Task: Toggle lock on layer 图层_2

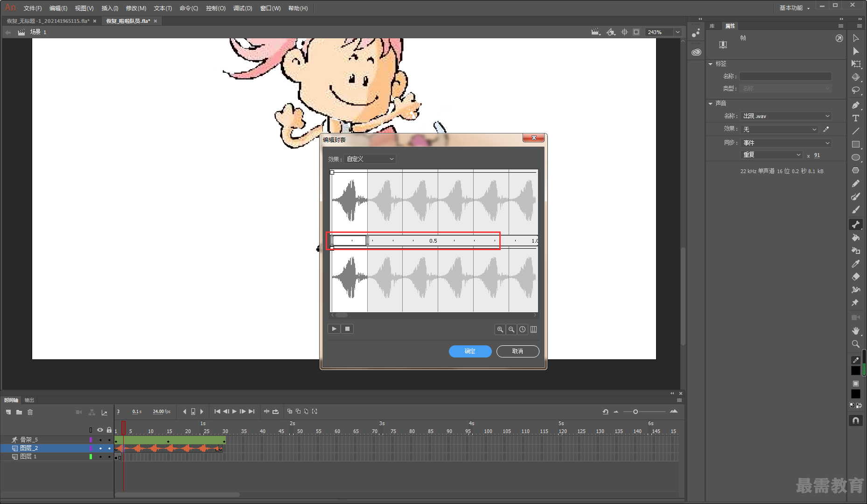Action: click(x=109, y=448)
